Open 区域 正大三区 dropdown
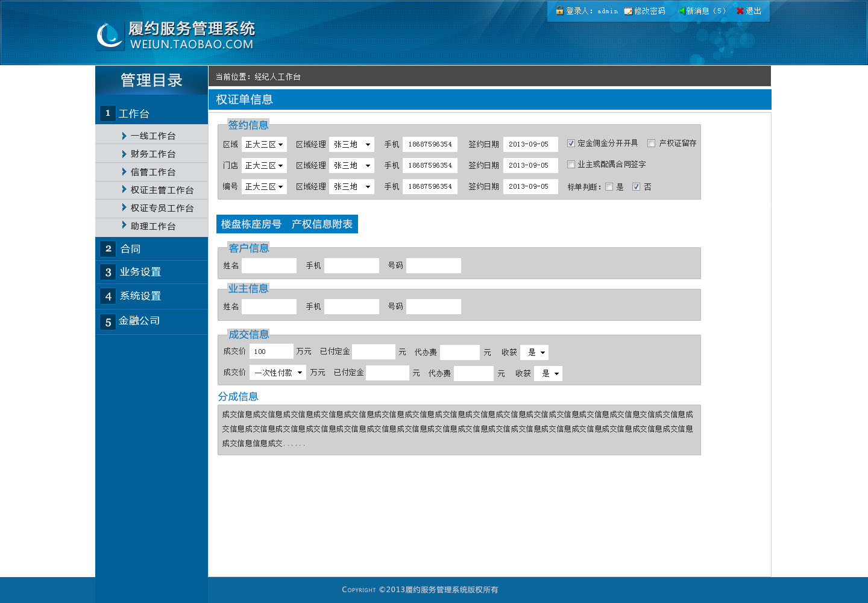Viewport: 868px width, 603px height. coord(264,145)
